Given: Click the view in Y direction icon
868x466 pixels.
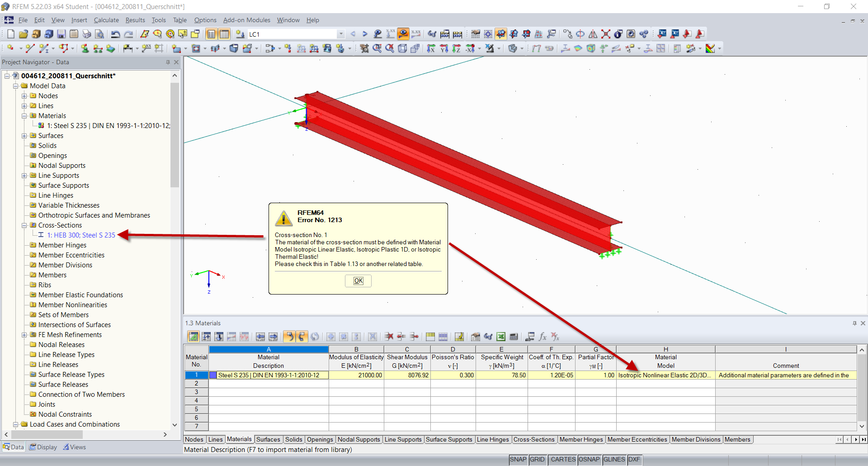Looking at the screenshot, I should 444,48.
